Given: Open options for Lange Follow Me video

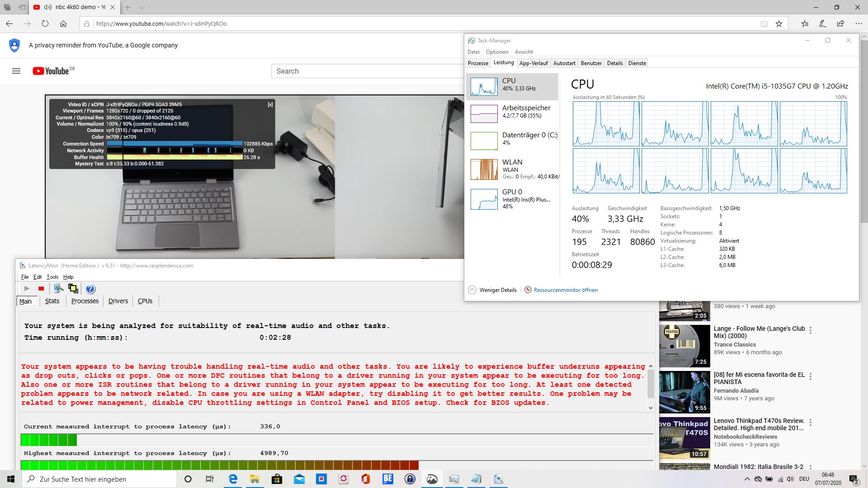Looking at the screenshot, I should click(811, 330).
